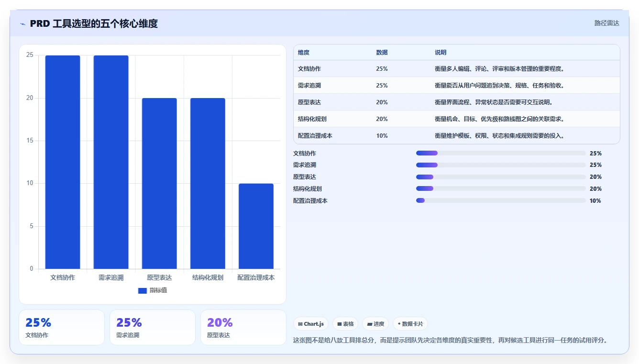Click the footer note beginning 这张图不是给八款工具排总分
The height and width of the screenshot is (364, 639).
point(450,340)
